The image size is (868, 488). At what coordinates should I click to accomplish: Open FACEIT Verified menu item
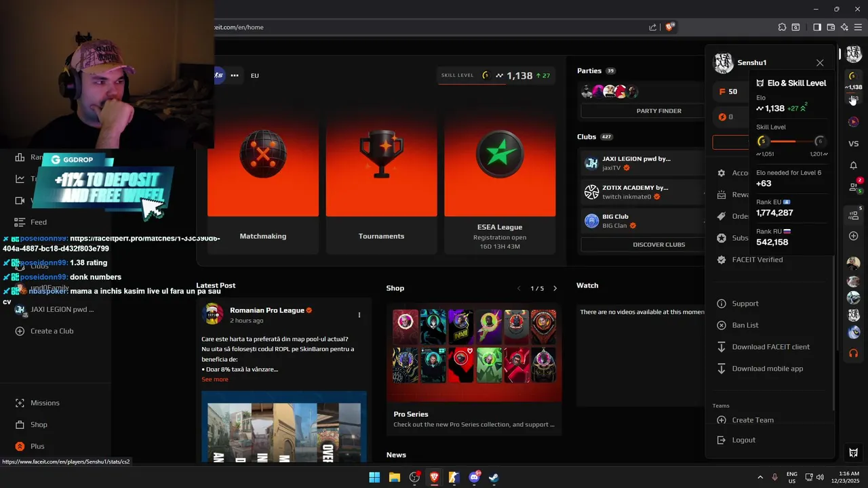point(757,260)
